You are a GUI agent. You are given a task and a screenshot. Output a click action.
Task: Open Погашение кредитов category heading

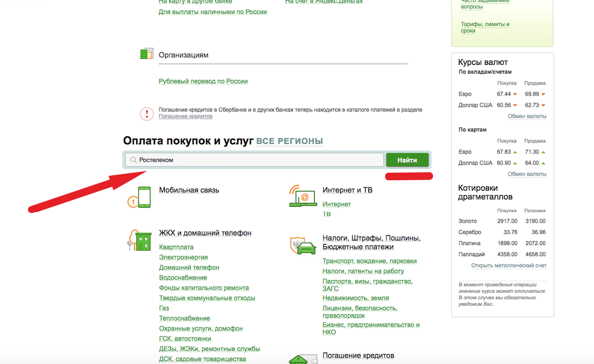(358, 356)
